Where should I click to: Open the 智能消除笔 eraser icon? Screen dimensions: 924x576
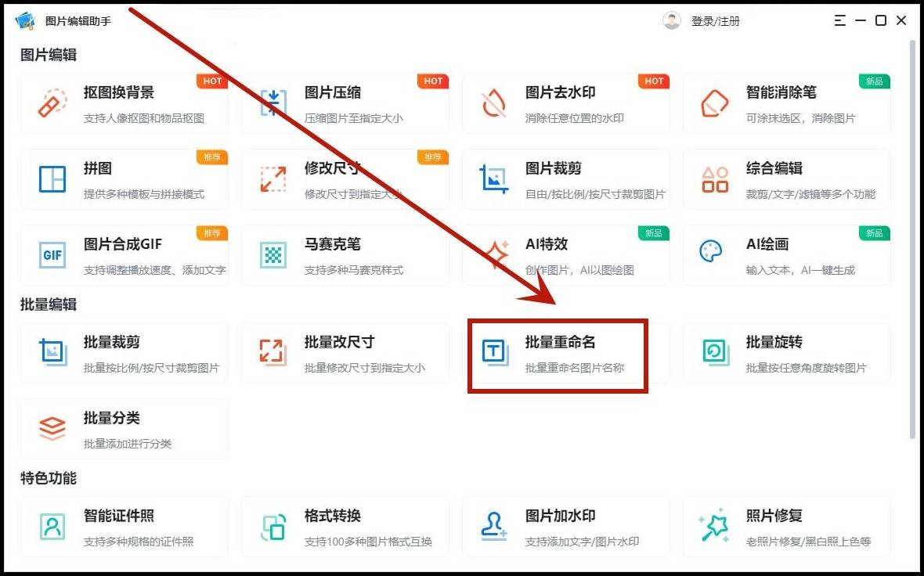(714, 103)
